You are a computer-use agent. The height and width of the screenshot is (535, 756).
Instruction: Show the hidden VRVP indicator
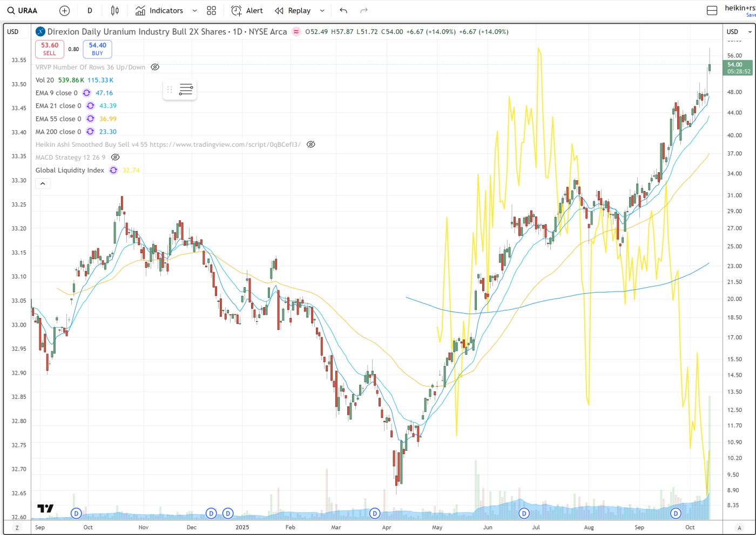(x=155, y=67)
